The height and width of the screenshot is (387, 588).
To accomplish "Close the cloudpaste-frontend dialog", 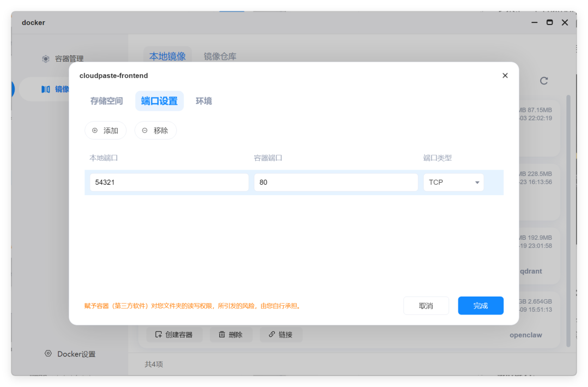I will (x=505, y=75).
